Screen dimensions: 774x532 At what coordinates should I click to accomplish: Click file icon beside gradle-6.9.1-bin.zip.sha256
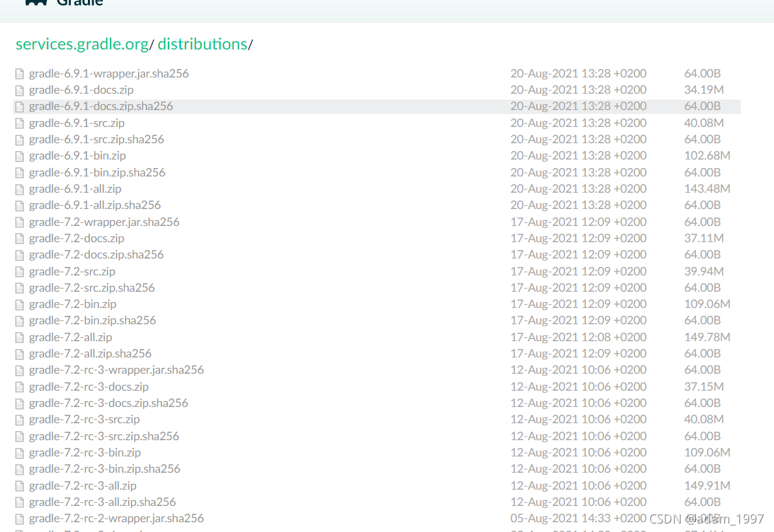(20, 173)
